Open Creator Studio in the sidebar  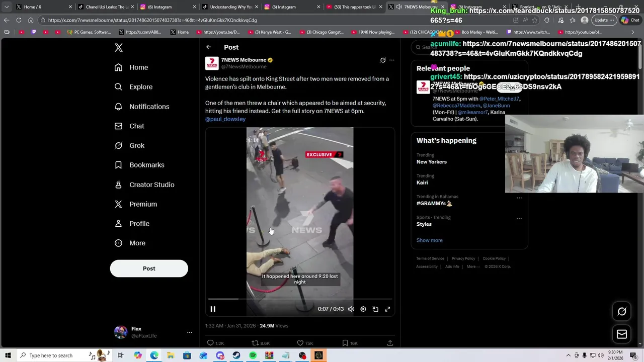pyautogui.click(x=144, y=185)
